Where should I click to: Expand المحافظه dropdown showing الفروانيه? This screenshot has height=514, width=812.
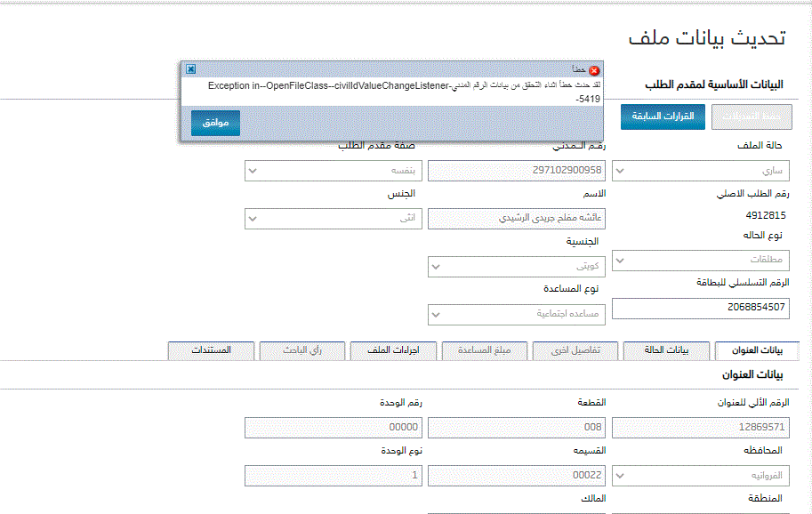point(701,476)
